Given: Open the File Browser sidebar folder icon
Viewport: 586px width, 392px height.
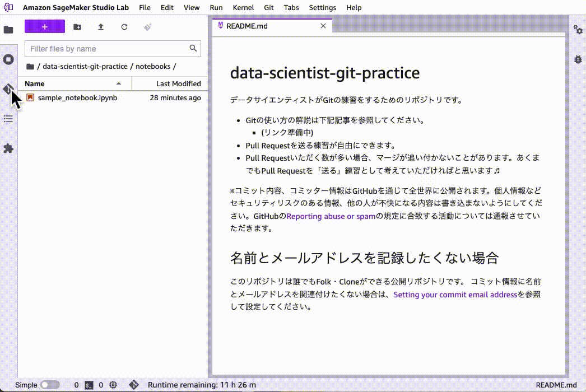Looking at the screenshot, I should [8, 30].
